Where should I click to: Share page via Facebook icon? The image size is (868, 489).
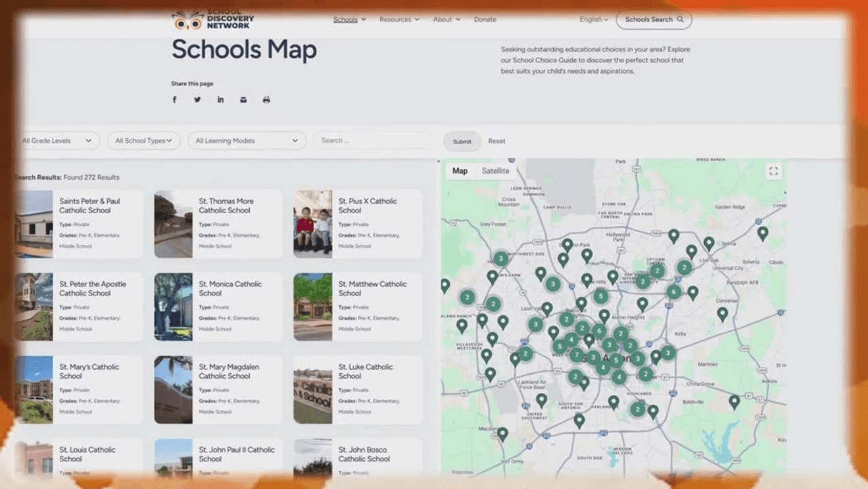point(174,100)
